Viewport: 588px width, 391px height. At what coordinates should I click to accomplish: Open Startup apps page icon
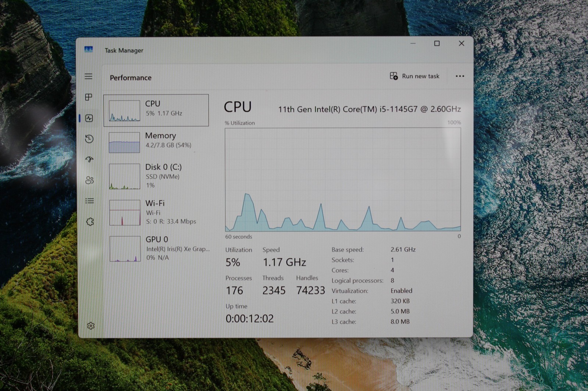(89, 159)
